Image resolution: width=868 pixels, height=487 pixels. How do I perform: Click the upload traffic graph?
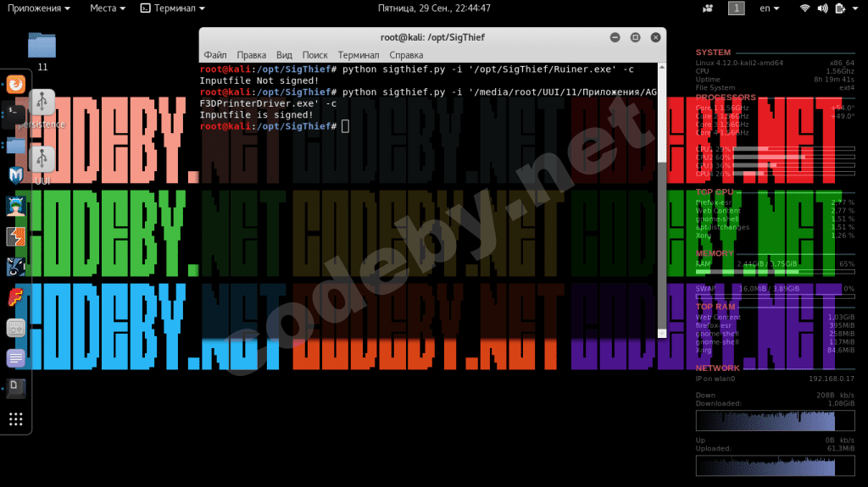(x=775, y=466)
